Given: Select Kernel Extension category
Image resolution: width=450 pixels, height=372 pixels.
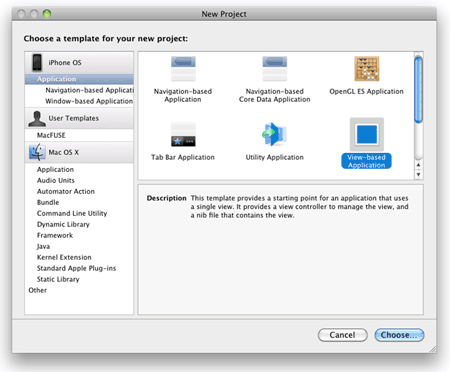Looking at the screenshot, I should (x=79, y=257).
